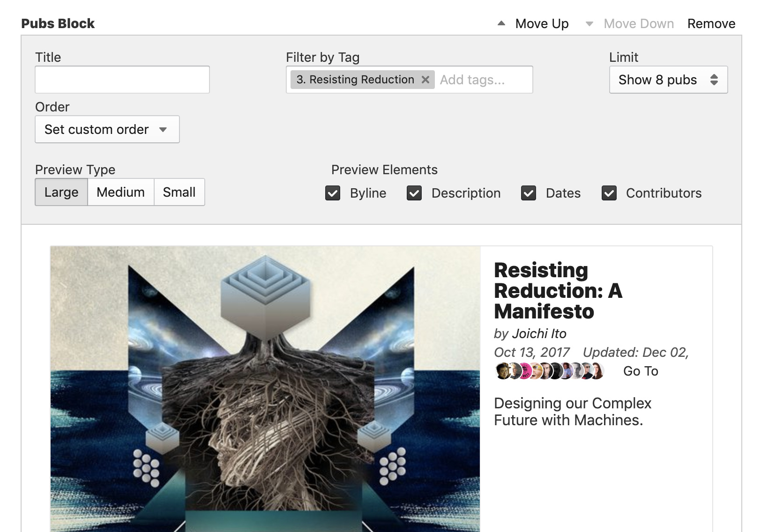The height and width of the screenshot is (532, 761).
Task: Click the last contributor avatar
Action: click(x=597, y=371)
